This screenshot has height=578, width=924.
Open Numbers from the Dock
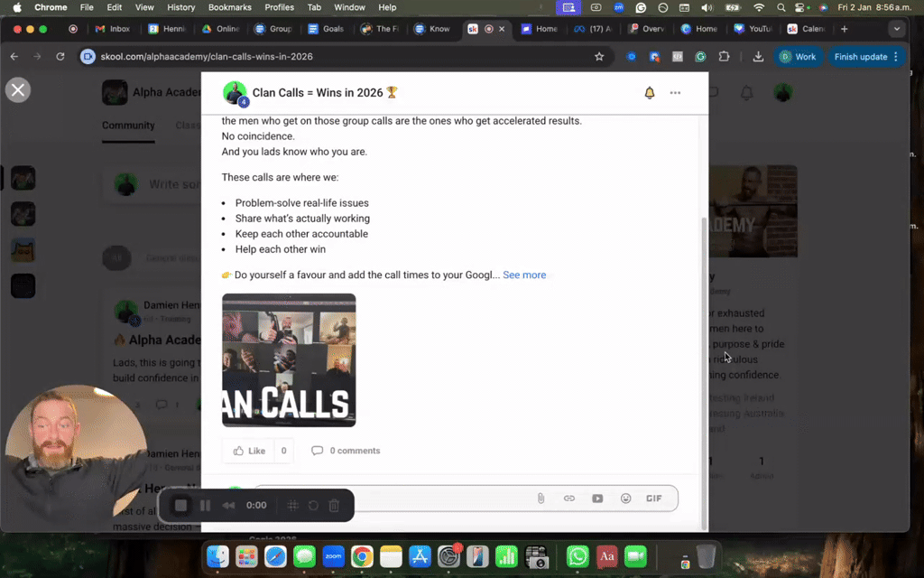point(506,556)
